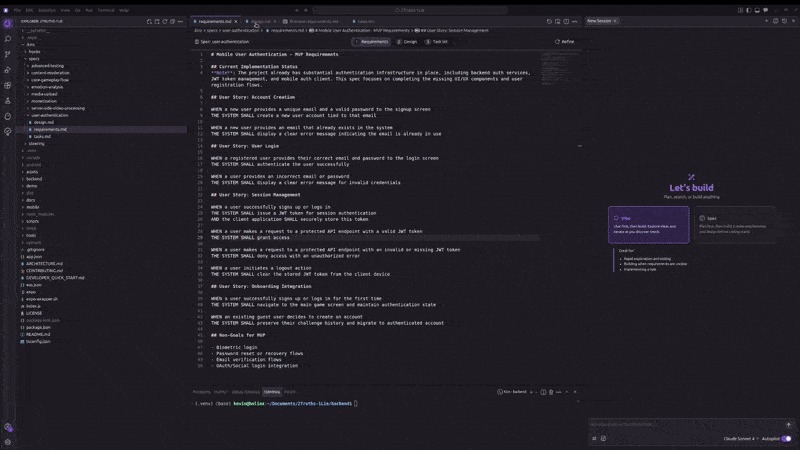Close the New Session chat tab
Viewport: 800px width, 450px height.
(x=615, y=21)
